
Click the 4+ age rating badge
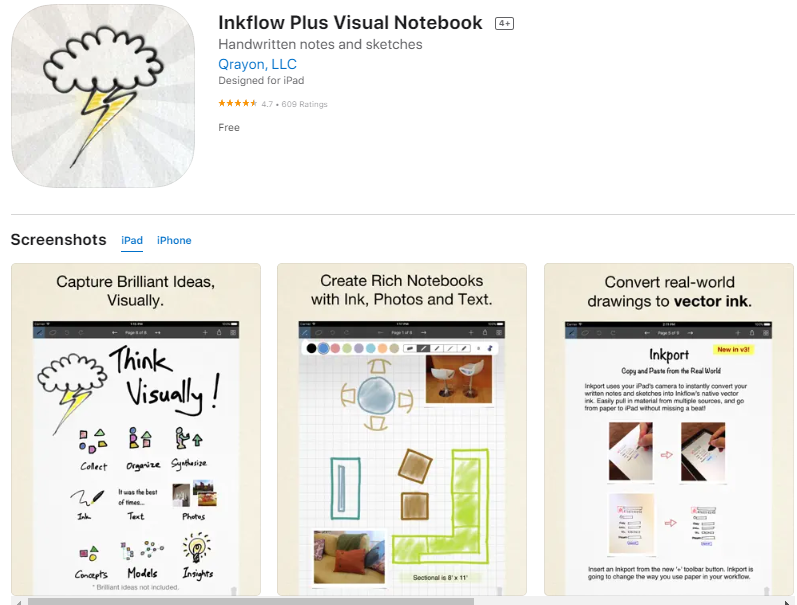tap(504, 23)
